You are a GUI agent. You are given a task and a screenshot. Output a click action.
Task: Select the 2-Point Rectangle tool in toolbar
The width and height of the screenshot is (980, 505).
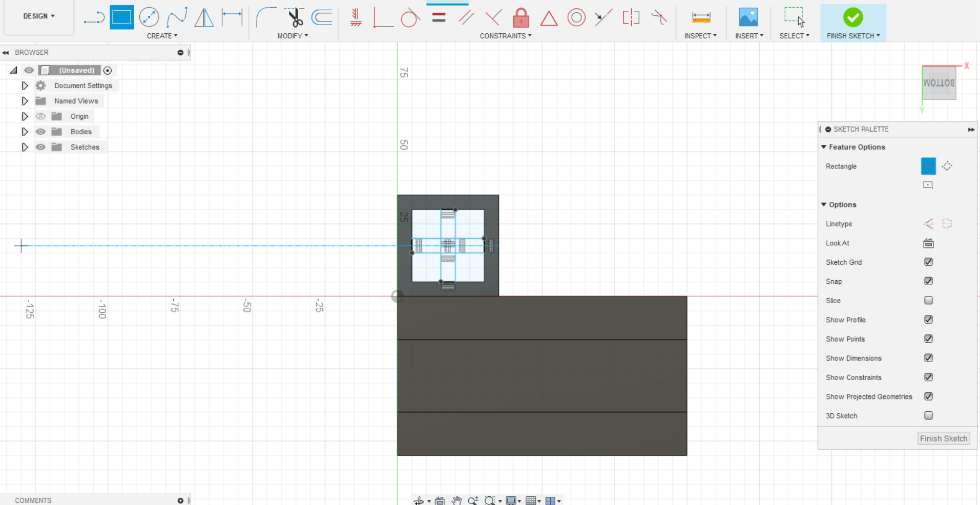(x=122, y=17)
